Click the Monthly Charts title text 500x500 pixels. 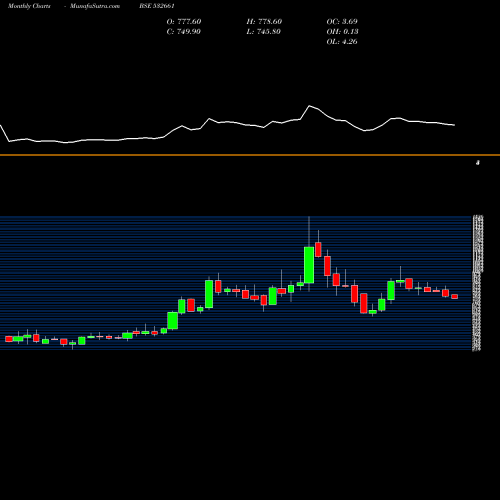29,6
